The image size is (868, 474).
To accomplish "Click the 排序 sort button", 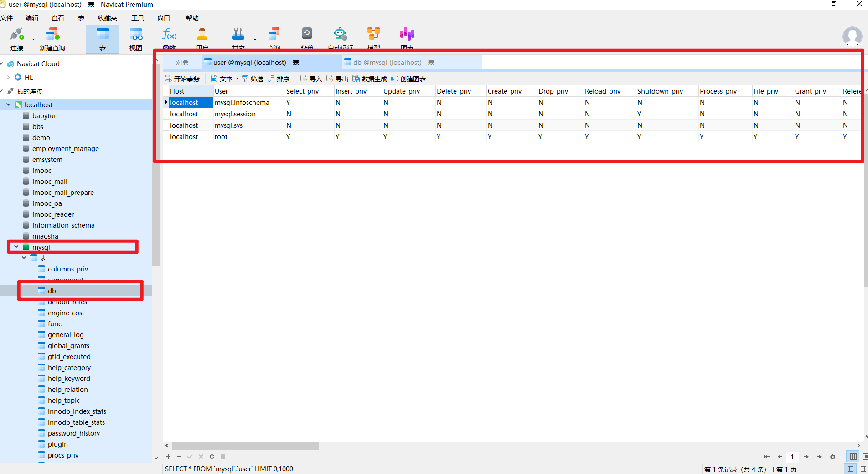I will (279, 79).
